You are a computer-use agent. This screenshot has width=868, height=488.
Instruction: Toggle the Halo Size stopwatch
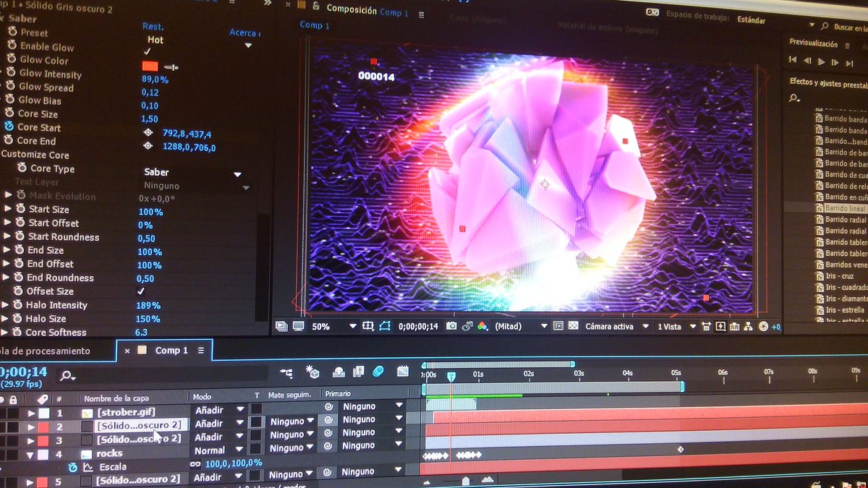pos(17,318)
